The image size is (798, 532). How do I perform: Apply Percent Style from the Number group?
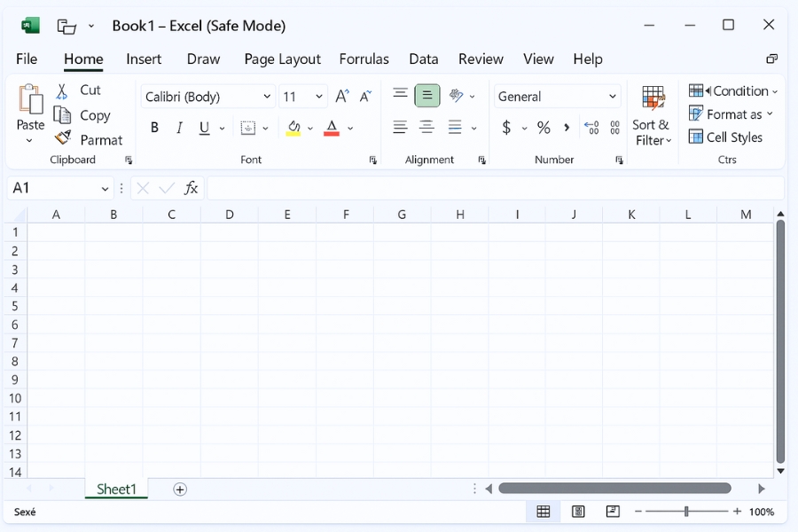coord(544,128)
